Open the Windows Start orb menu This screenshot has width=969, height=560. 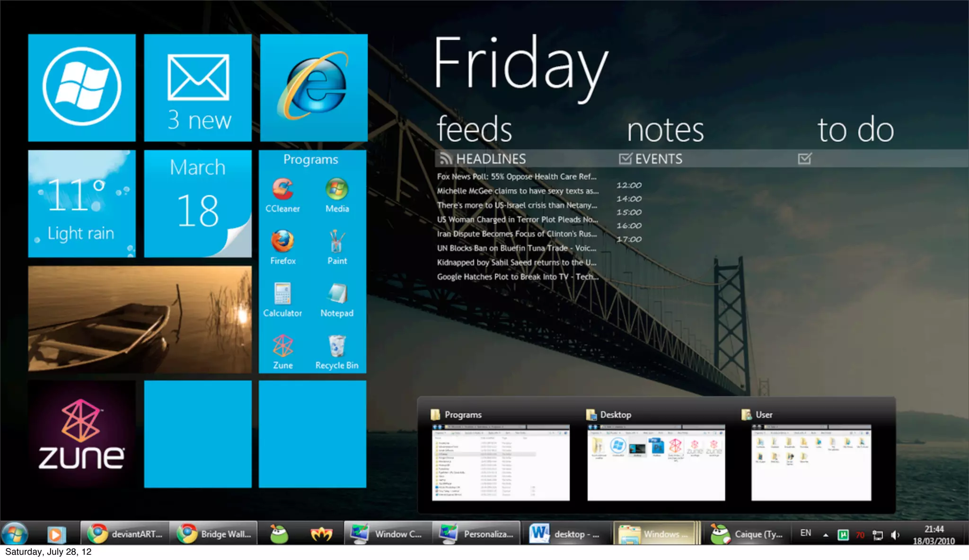coord(15,534)
